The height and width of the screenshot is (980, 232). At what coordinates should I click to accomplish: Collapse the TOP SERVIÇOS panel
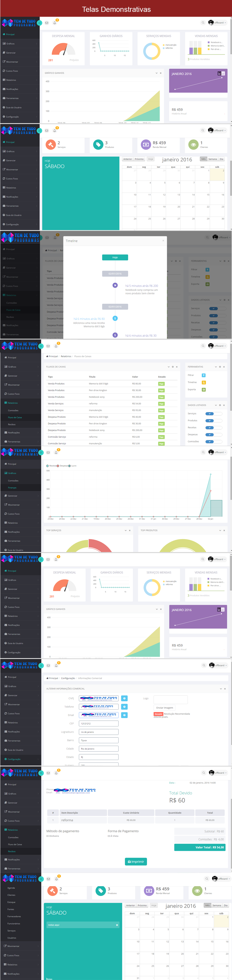point(125,530)
